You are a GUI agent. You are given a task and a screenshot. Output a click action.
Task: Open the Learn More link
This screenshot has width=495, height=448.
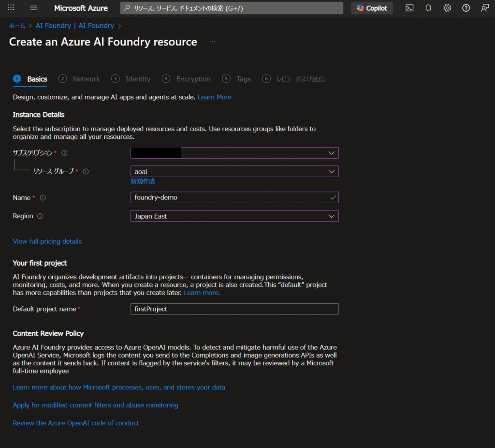[x=214, y=97]
